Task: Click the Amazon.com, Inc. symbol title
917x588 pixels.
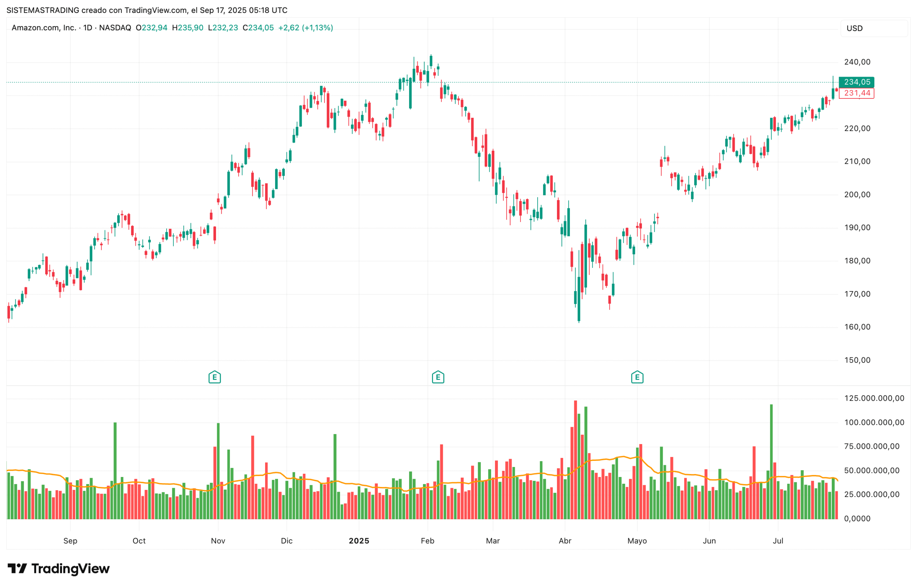Action: click(x=44, y=28)
